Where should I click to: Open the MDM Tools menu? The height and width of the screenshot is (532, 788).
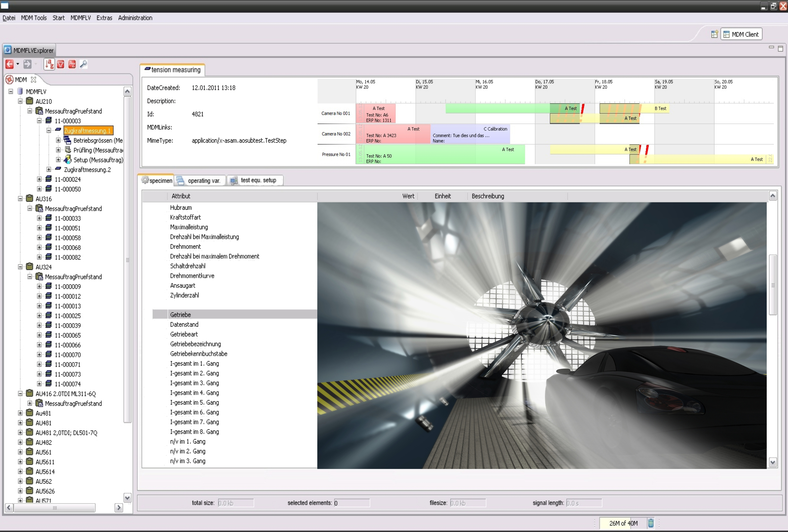(34, 18)
